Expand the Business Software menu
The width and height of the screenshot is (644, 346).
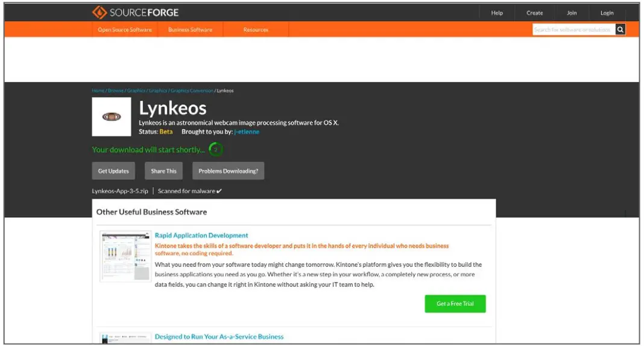190,30
